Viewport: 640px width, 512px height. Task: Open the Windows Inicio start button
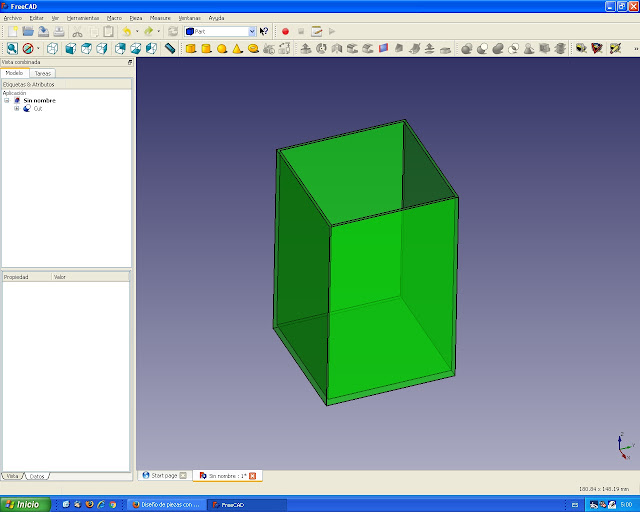pos(25,505)
